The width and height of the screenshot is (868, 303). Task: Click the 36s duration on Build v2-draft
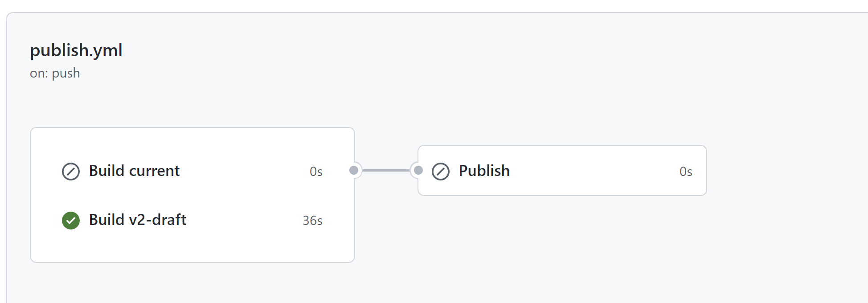[x=312, y=220]
